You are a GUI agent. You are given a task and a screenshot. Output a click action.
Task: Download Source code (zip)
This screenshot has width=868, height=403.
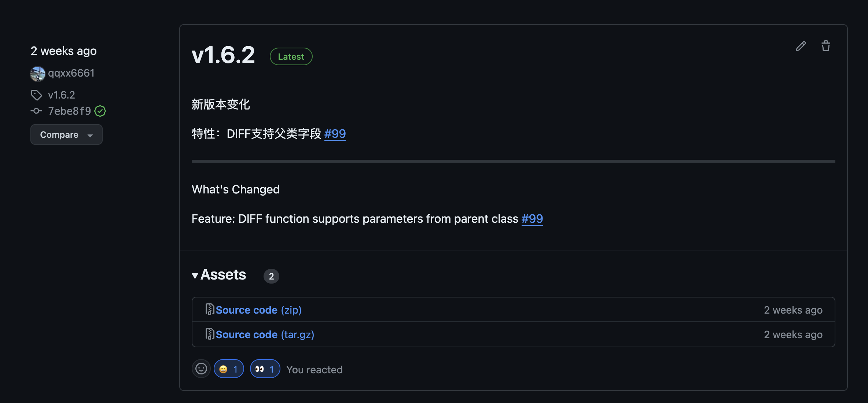tap(258, 310)
